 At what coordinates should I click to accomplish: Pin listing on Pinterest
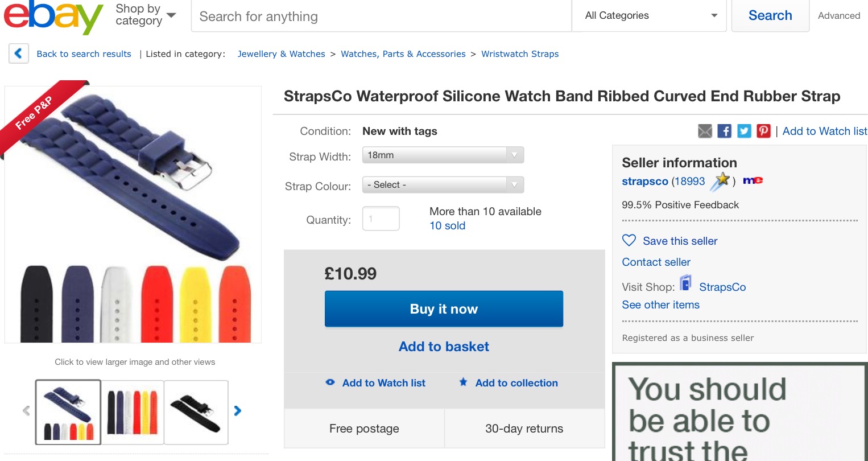(x=763, y=131)
